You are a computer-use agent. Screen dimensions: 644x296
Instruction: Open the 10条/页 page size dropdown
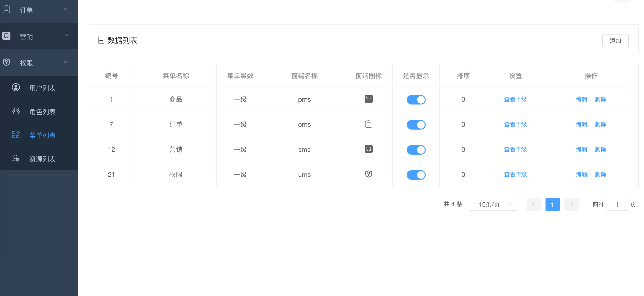tap(493, 205)
